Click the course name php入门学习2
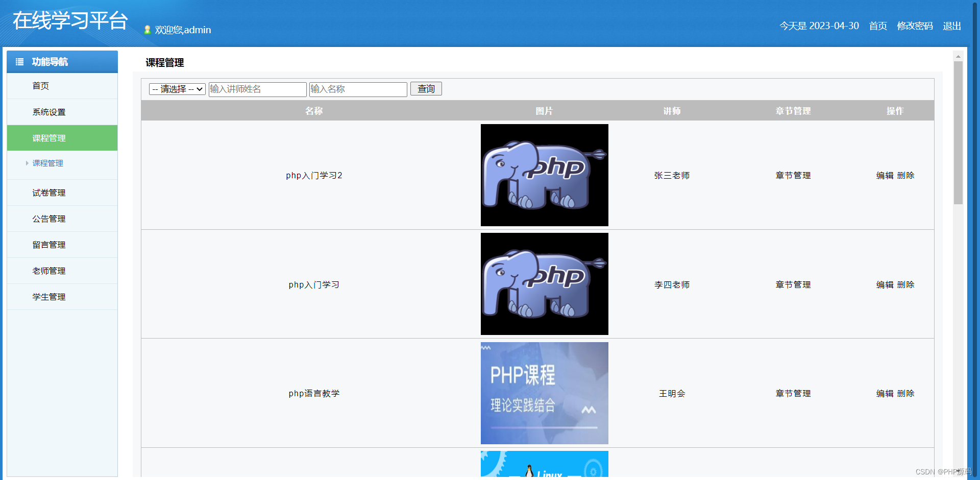 [x=314, y=175]
